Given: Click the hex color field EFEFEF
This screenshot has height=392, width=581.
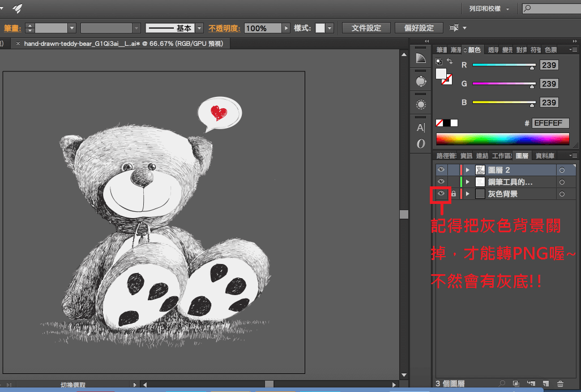Looking at the screenshot, I should [550, 123].
